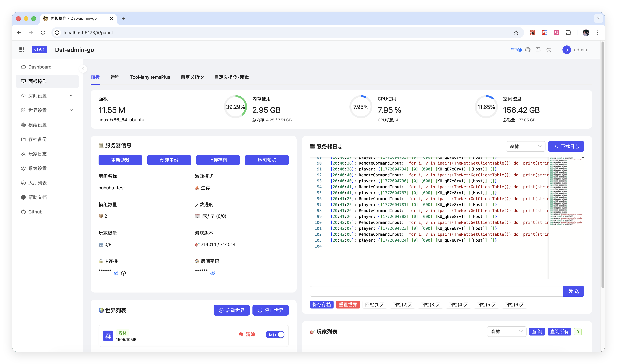The image size is (617, 364).
Task: Click the page vertical scrollbar
Action: pyautogui.click(x=602, y=165)
